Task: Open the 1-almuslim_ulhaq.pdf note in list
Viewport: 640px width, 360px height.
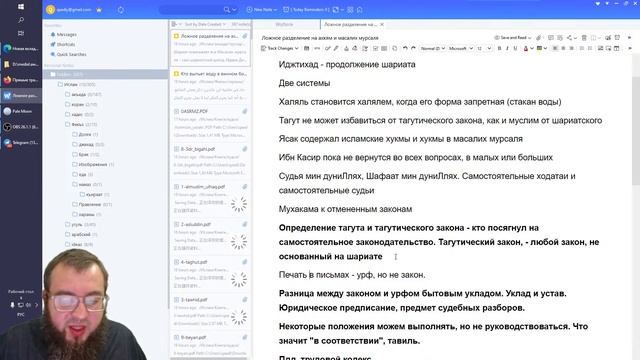Action: tap(210, 197)
